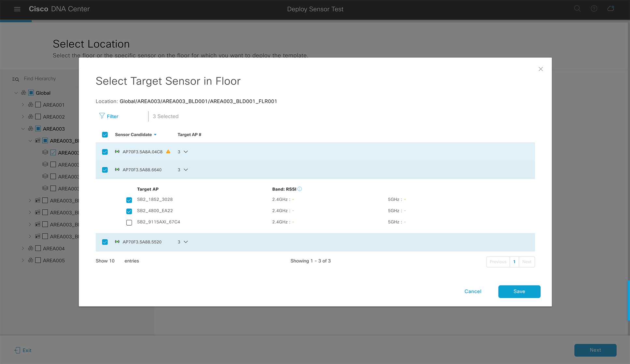Open the Show 10 entries dropdown
The height and width of the screenshot is (364, 630).
pos(112,261)
